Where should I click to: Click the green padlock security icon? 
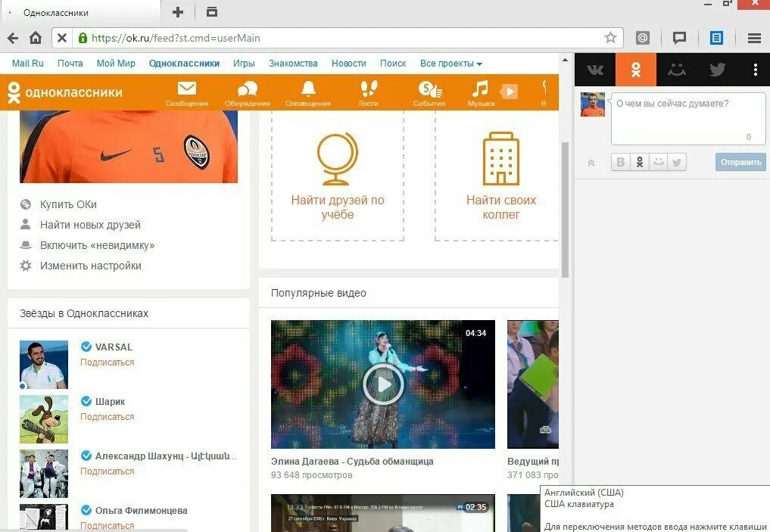click(x=83, y=38)
